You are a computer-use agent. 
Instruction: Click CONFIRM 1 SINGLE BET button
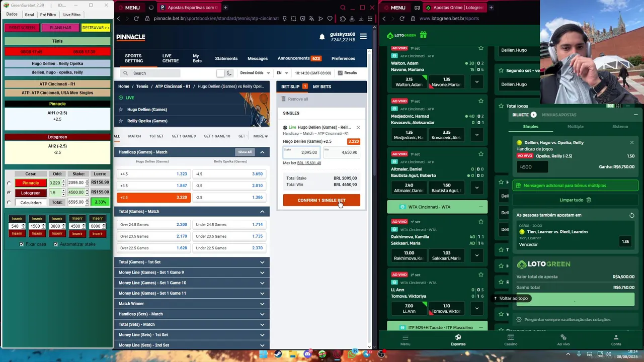pyautogui.click(x=321, y=200)
